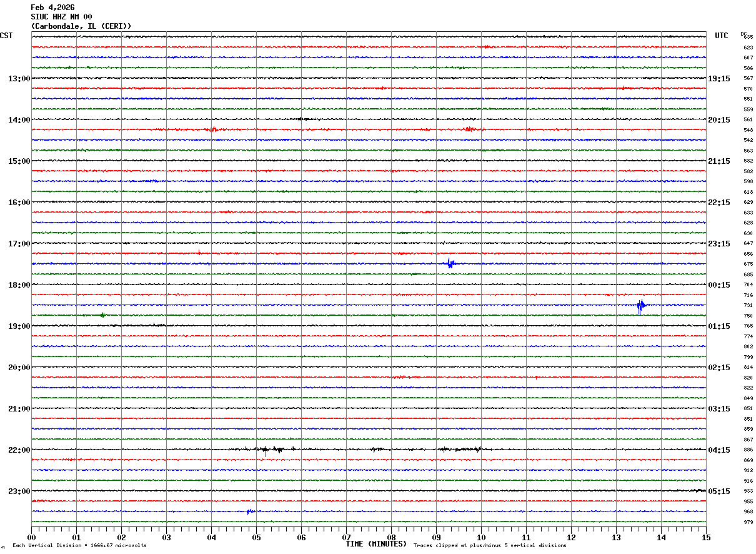Click the green blip on the 18:45 trace

click(x=102, y=315)
